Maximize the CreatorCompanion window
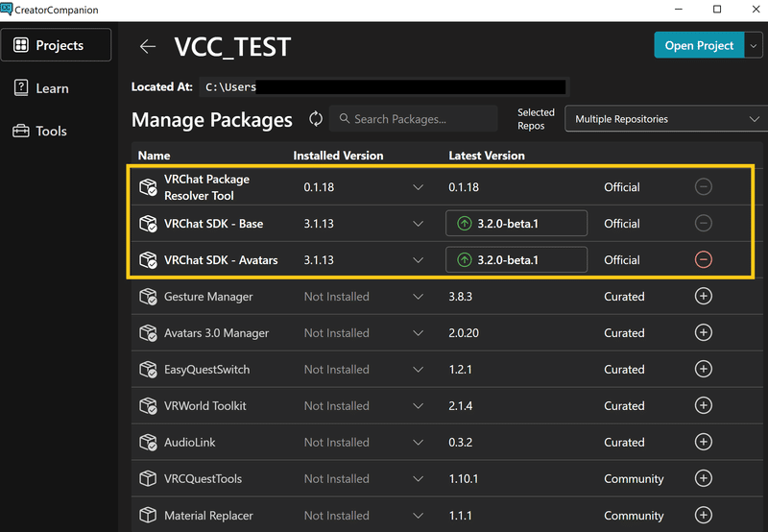Image resolution: width=768 pixels, height=532 pixels. pos(717,10)
